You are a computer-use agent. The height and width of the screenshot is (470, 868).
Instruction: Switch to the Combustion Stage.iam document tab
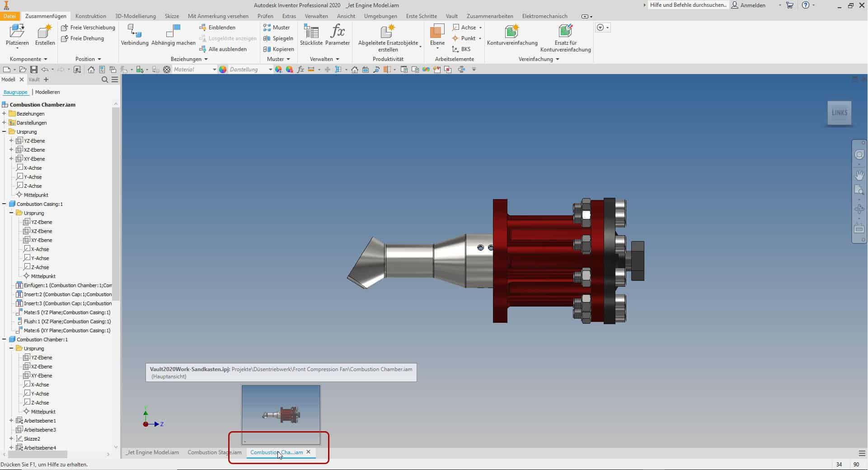click(215, 452)
